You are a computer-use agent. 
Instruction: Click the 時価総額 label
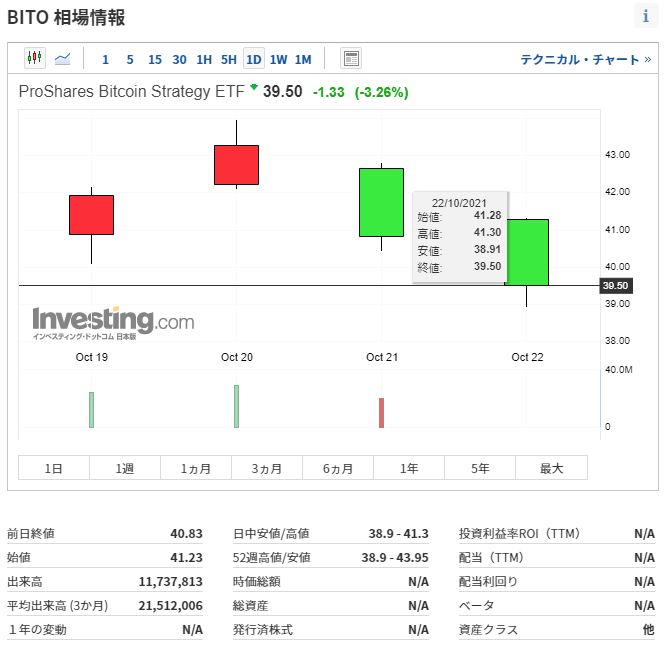(257, 582)
